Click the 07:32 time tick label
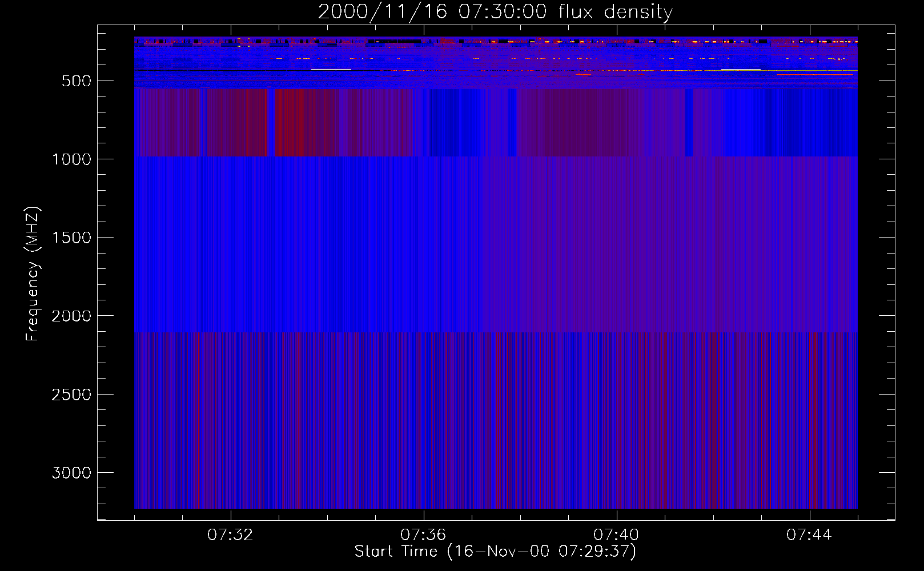This screenshot has height=571, width=924. point(230,535)
